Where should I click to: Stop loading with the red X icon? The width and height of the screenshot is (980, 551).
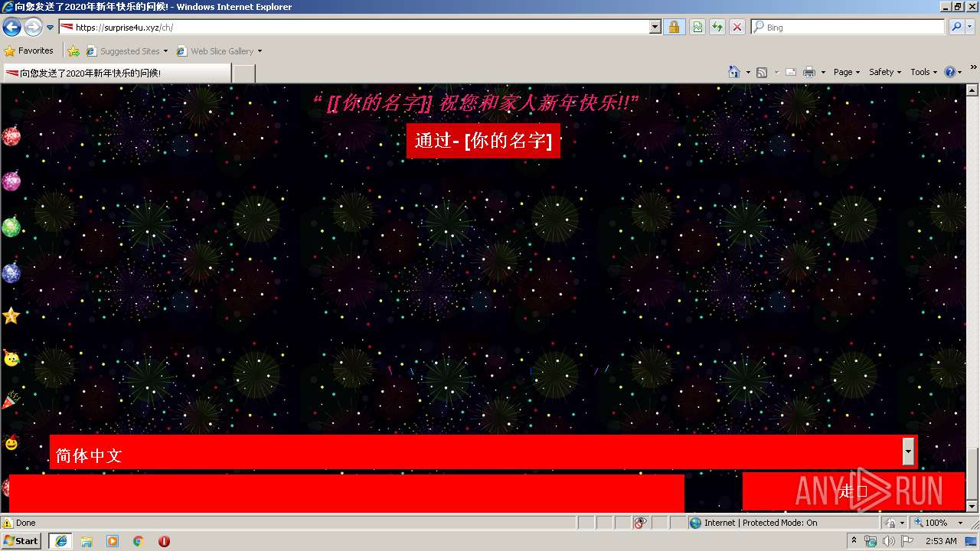pyautogui.click(x=737, y=28)
